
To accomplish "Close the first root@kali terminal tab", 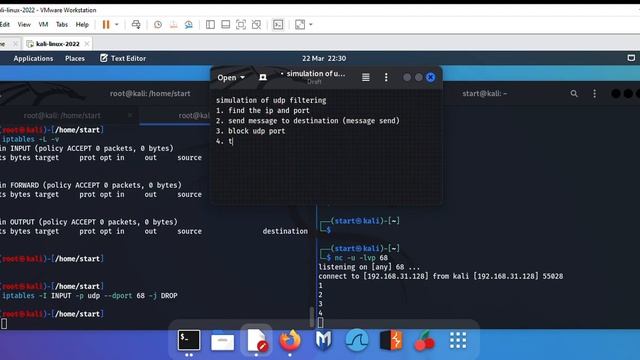I will [130, 116].
